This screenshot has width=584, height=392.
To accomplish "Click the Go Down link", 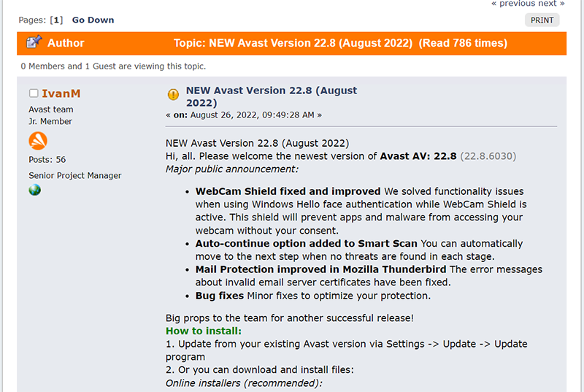I will tap(93, 20).
